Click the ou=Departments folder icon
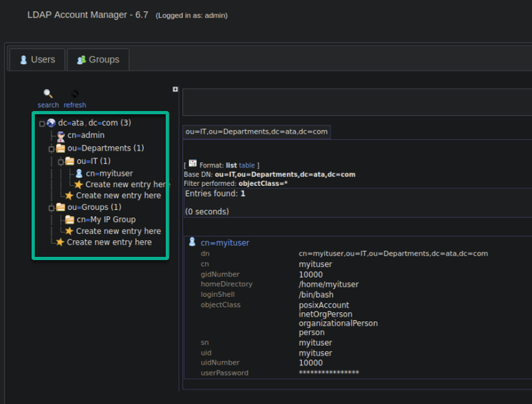The width and height of the screenshot is (532, 404). click(x=61, y=148)
